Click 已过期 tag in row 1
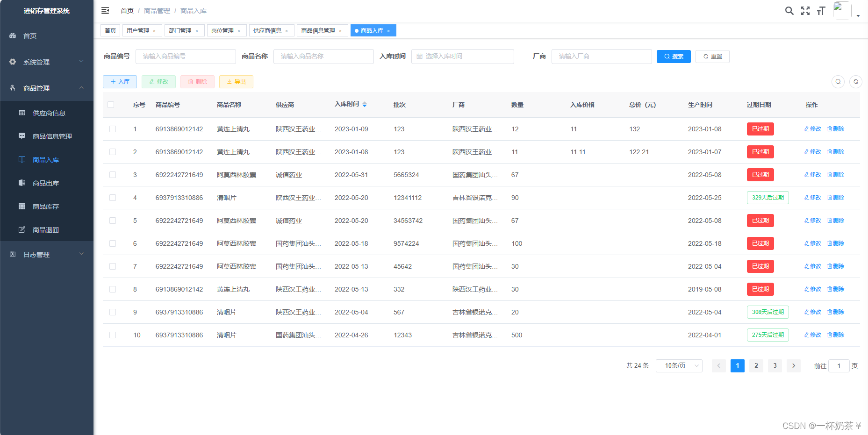This screenshot has width=868, height=435. [x=760, y=129]
